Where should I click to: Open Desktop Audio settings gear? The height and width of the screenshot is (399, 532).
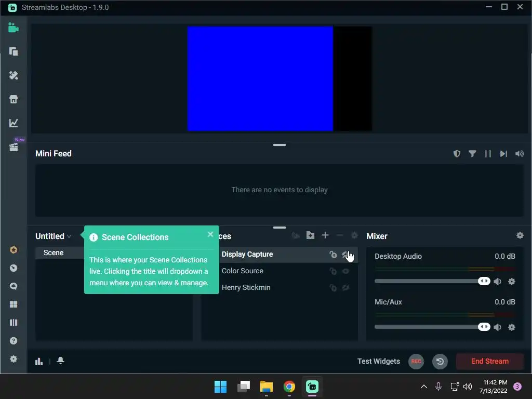coord(512,281)
